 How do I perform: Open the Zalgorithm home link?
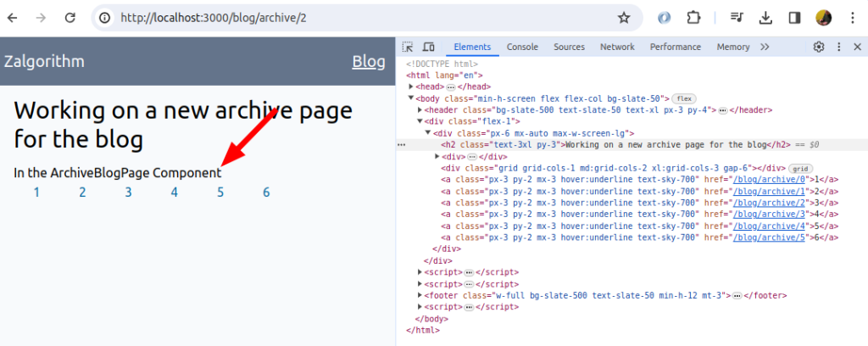click(44, 61)
